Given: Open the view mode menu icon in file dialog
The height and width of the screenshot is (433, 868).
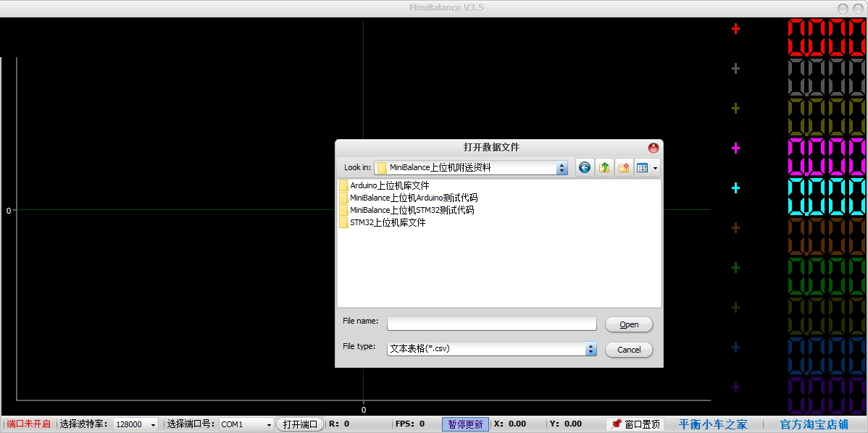Looking at the screenshot, I should point(642,167).
